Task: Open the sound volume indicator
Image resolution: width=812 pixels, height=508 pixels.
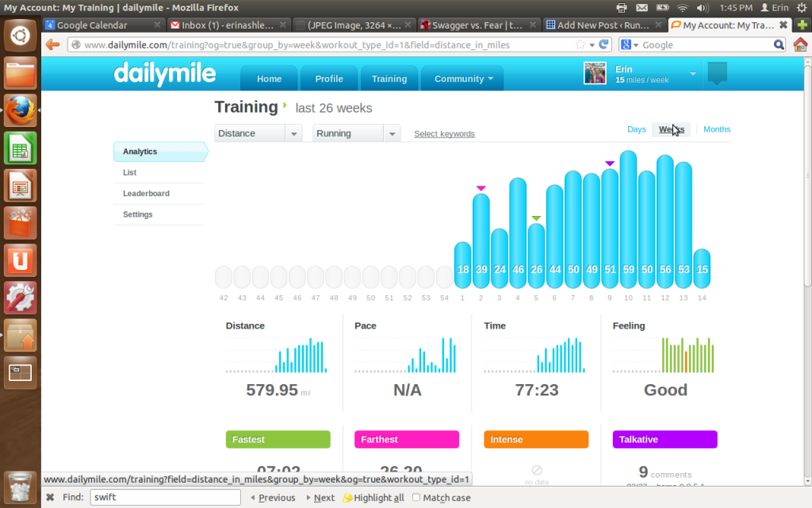Action: point(703,7)
